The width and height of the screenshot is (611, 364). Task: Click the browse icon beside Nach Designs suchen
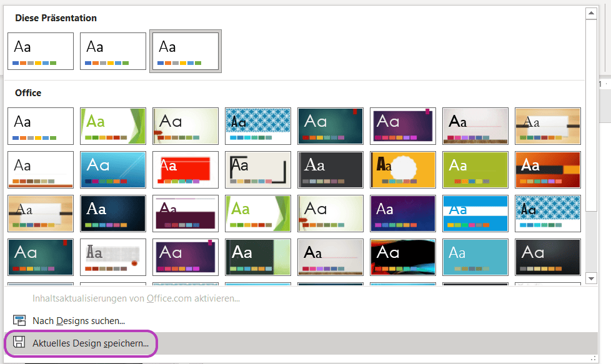[19, 320]
